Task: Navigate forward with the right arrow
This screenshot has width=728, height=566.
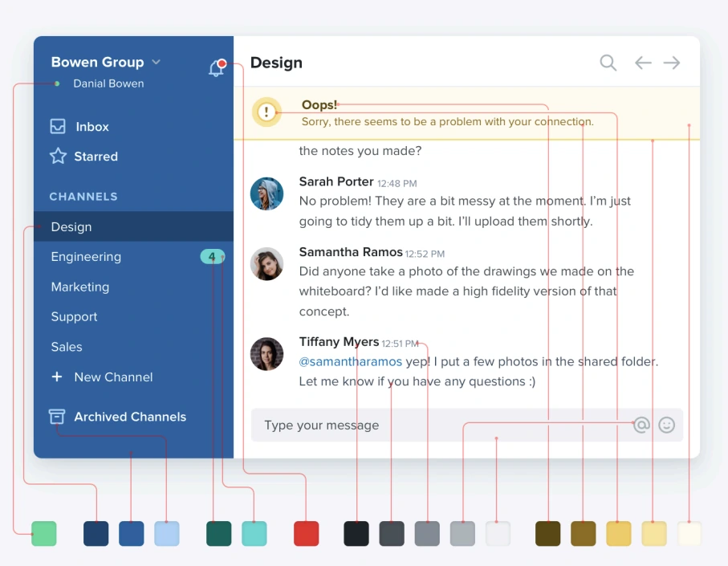Action: (x=673, y=62)
